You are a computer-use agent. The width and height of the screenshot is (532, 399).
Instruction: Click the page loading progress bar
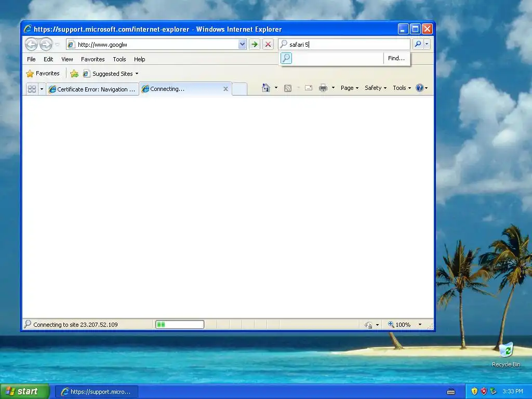180,324
